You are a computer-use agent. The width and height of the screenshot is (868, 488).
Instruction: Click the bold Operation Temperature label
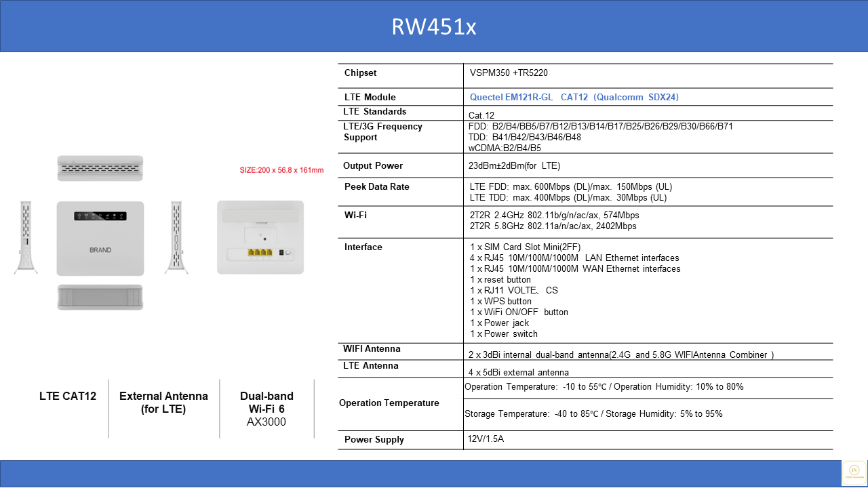[x=389, y=403]
